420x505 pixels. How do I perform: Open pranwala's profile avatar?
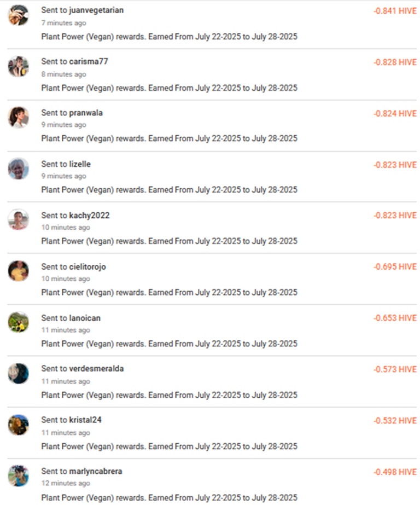pyautogui.click(x=19, y=118)
